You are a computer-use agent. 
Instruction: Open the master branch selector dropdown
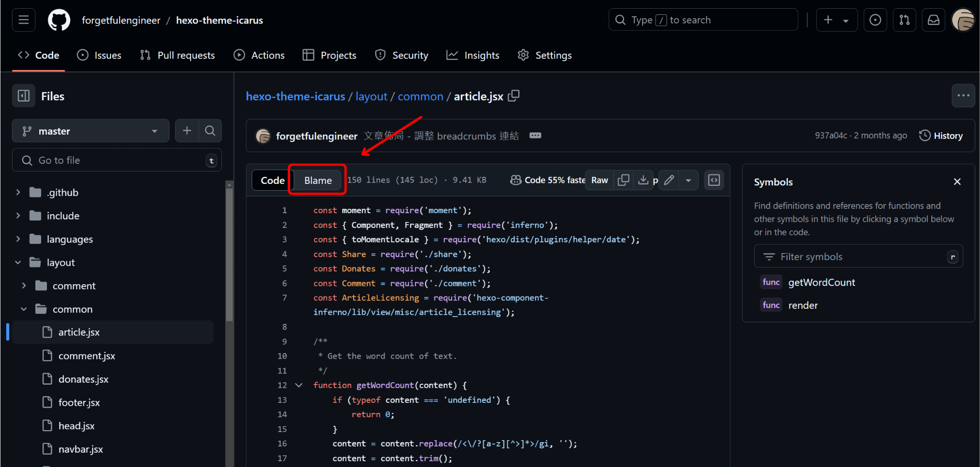pyautogui.click(x=90, y=131)
